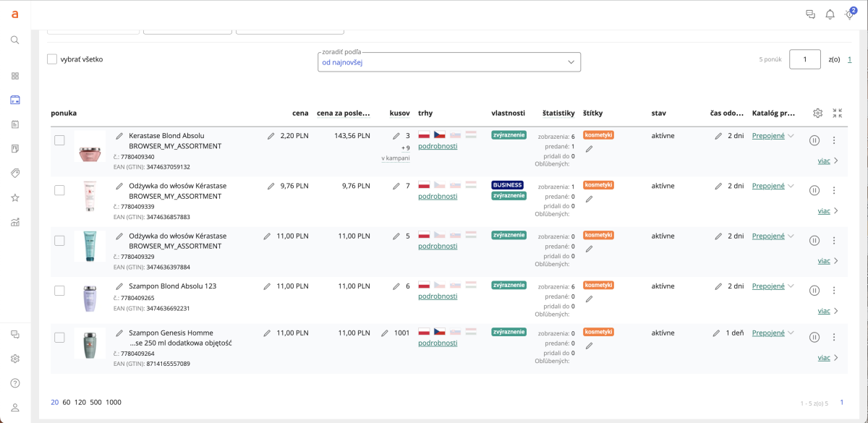Open the search icon in left sidebar

coord(15,40)
